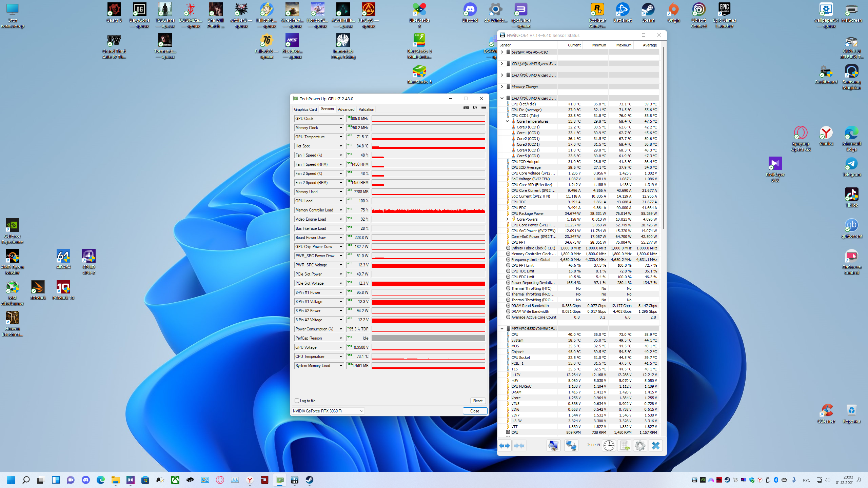
Task: Click the Reset button in GPU-Z
Action: click(478, 401)
